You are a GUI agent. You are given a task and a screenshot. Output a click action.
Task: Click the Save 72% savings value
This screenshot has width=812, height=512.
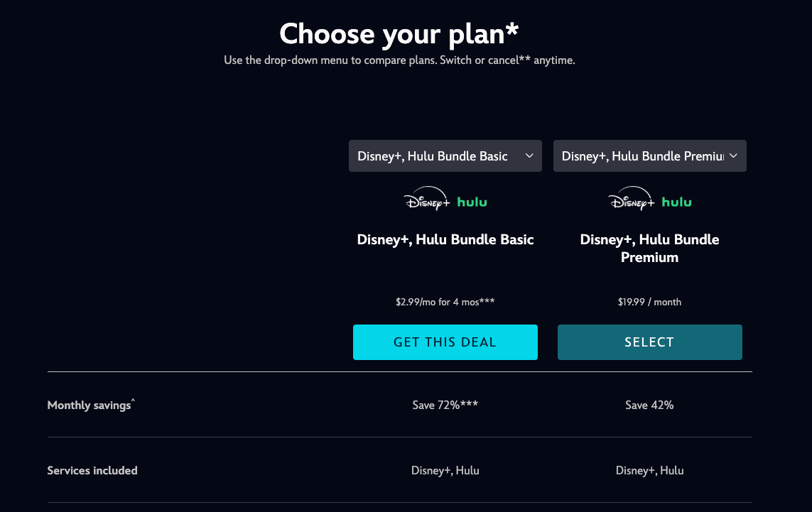(x=445, y=405)
